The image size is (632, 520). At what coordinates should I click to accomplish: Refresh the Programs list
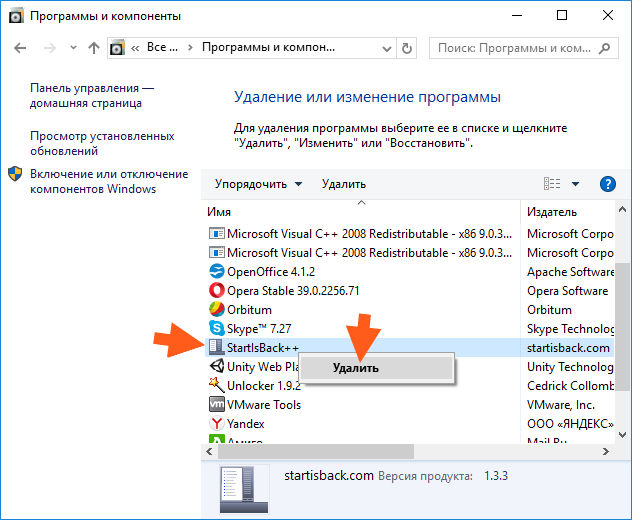tap(407, 48)
